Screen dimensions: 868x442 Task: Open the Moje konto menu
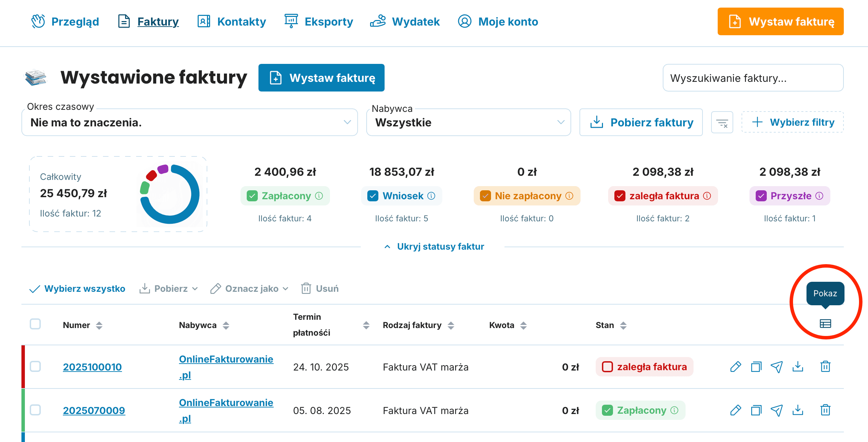coord(498,21)
